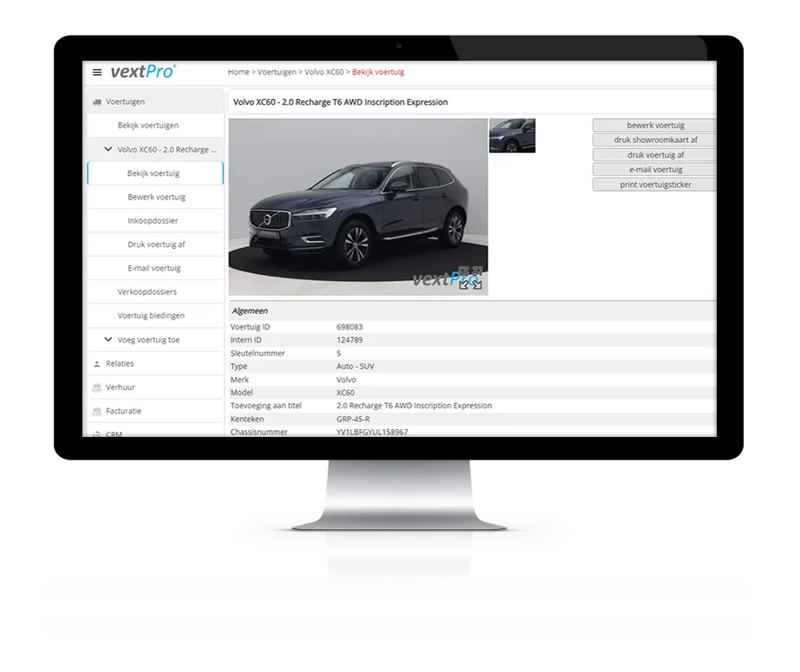Open Verkoopdossiers in the sidebar
The image size is (800, 672).
pos(146,292)
